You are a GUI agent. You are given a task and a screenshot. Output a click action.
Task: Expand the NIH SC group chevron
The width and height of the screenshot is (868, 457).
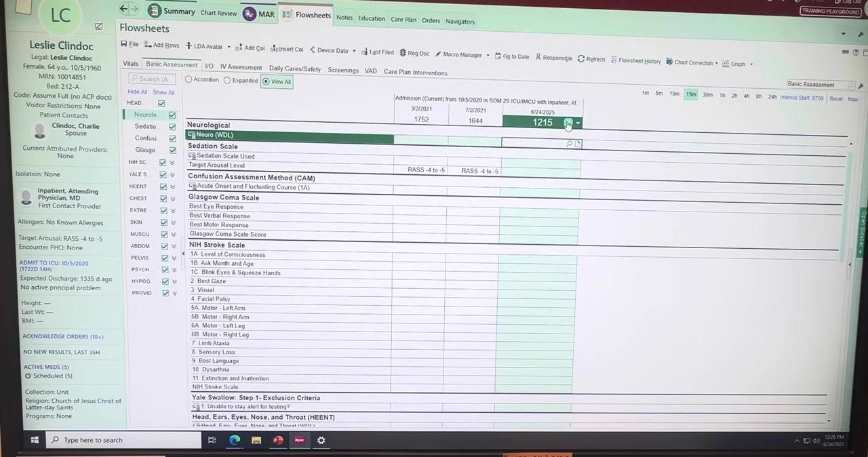click(172, 163)
